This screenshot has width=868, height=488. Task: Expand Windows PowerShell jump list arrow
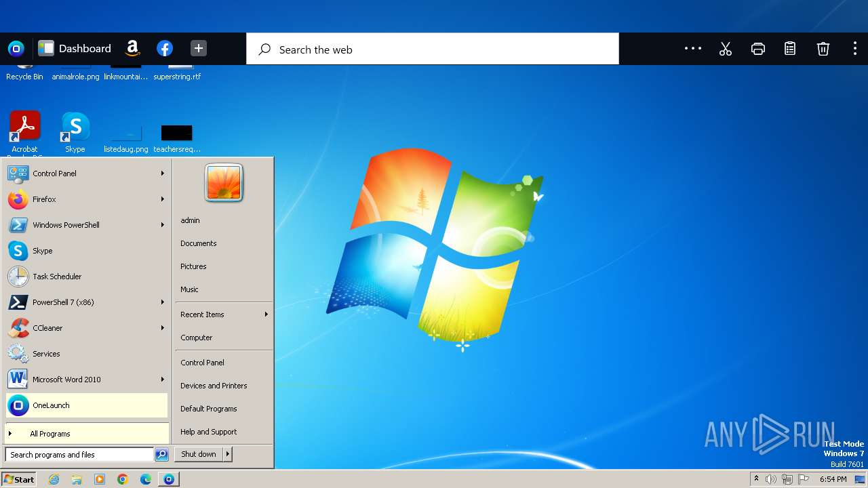163,225
